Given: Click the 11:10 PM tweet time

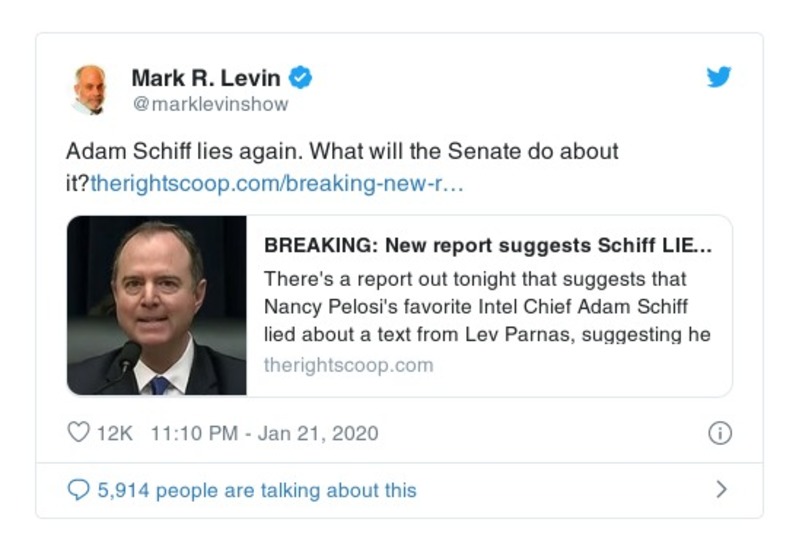Looking at the screenshot, I should pyautogui.click(x=197, y=433).
